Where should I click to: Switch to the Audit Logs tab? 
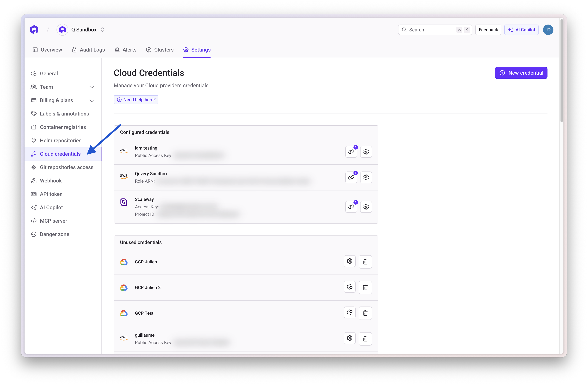[88, 50]
